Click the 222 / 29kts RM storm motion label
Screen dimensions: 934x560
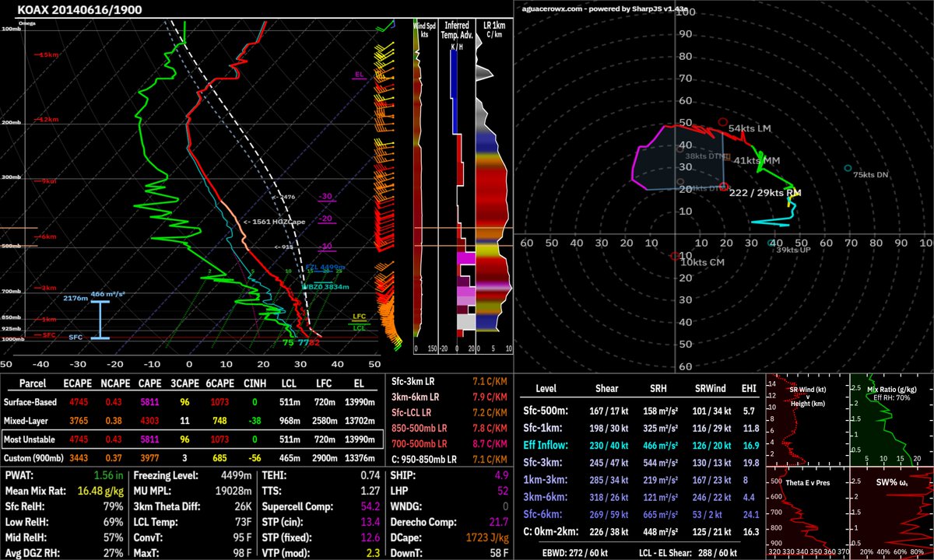point(767,192)
